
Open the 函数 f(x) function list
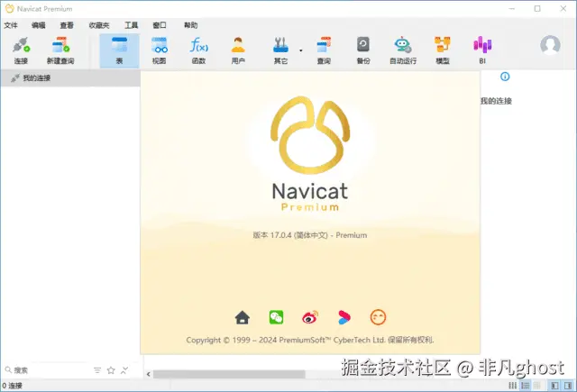point(198,50)
